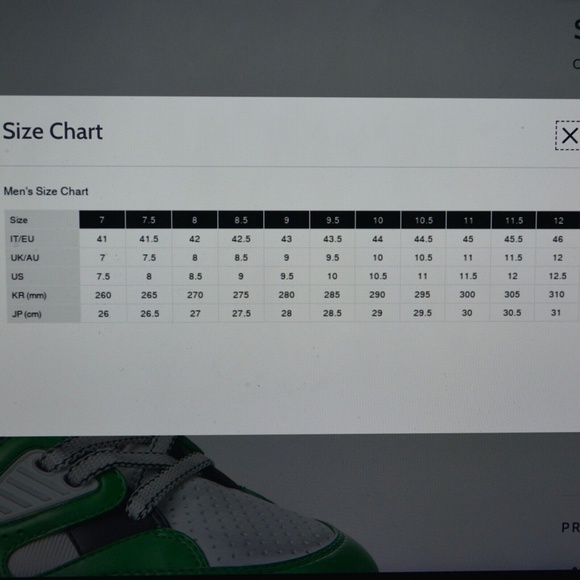Image resolution: width=580 pixels, height=580 pixels.
Task: Click JP value 31
Action: 556,313
